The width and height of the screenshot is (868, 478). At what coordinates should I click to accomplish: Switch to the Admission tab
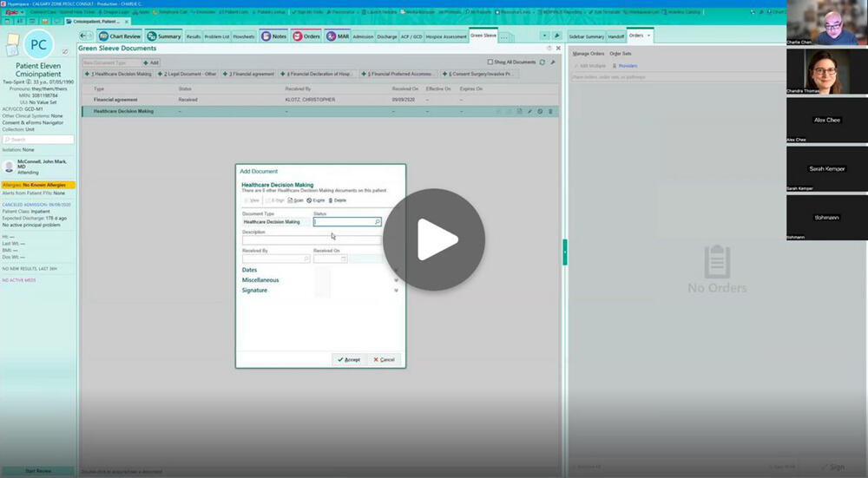pos(363,36)
